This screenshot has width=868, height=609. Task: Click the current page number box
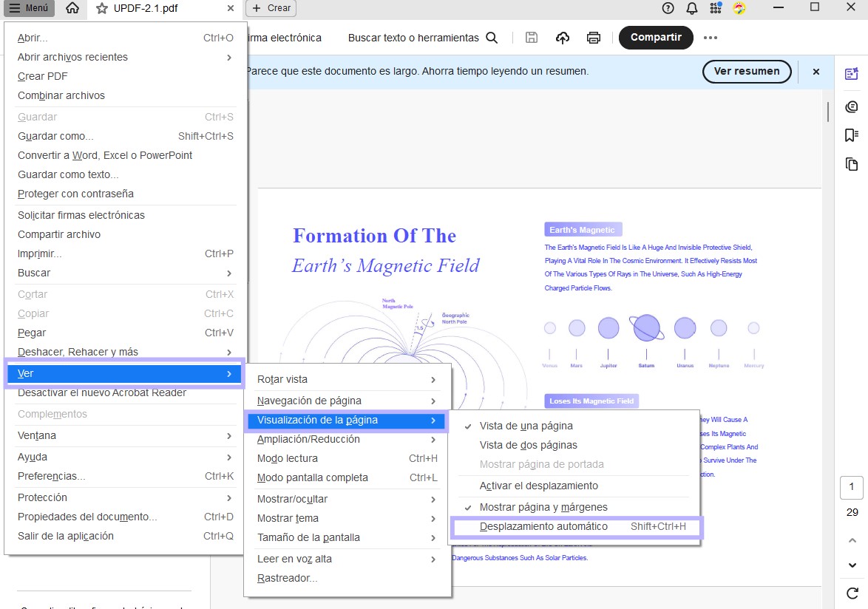(852, 487)
